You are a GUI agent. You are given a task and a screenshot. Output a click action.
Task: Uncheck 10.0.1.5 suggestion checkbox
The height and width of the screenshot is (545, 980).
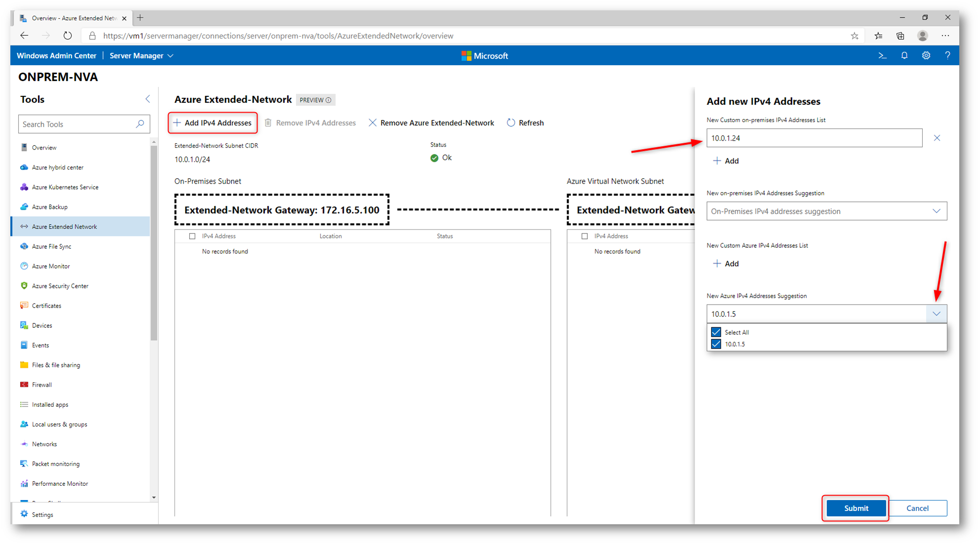pyautogui.click(x=716, y=344)
